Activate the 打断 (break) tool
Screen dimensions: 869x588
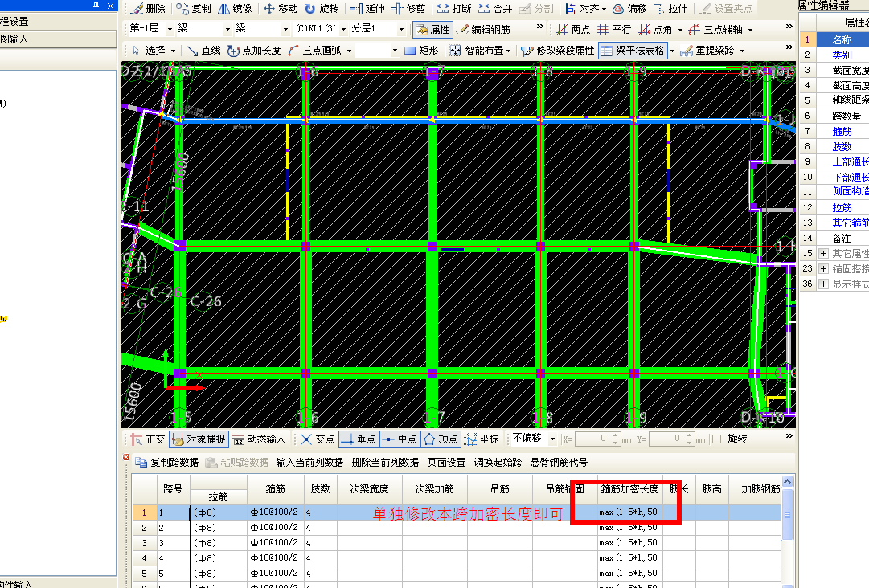click(x=454, y=9)
